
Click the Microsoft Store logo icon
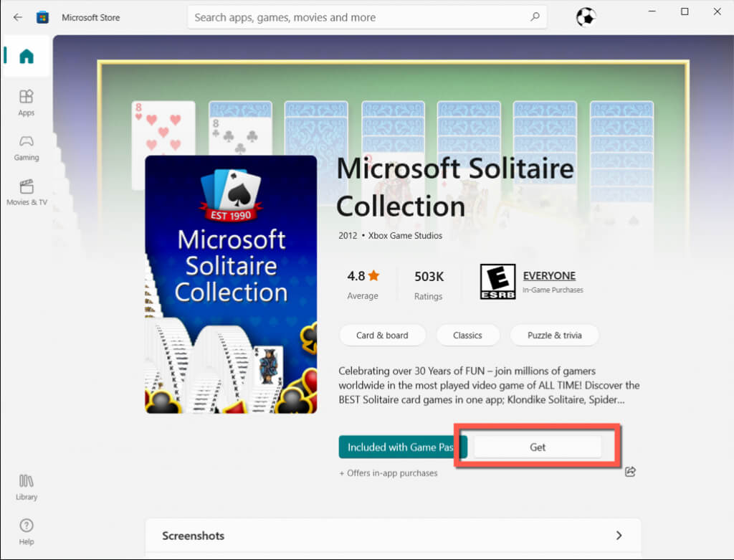coord(42,17)
